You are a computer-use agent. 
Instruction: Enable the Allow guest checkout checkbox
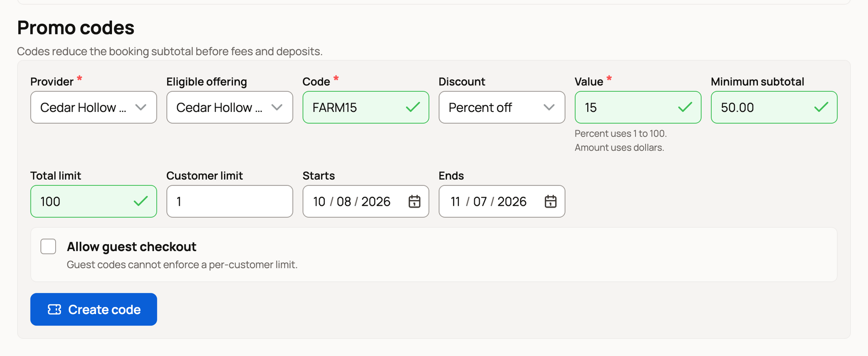48,246
